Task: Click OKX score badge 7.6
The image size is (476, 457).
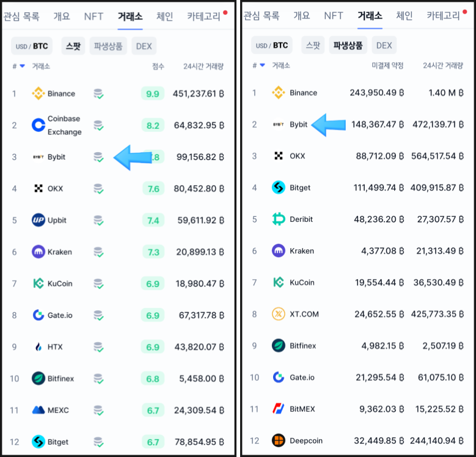Action: [x=153, y=188]
